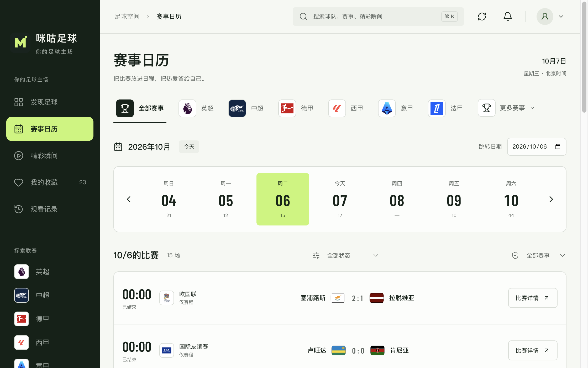Select Friday 09 in the week strip
This screenshot has width=588, height=368.
coord(454,199)
